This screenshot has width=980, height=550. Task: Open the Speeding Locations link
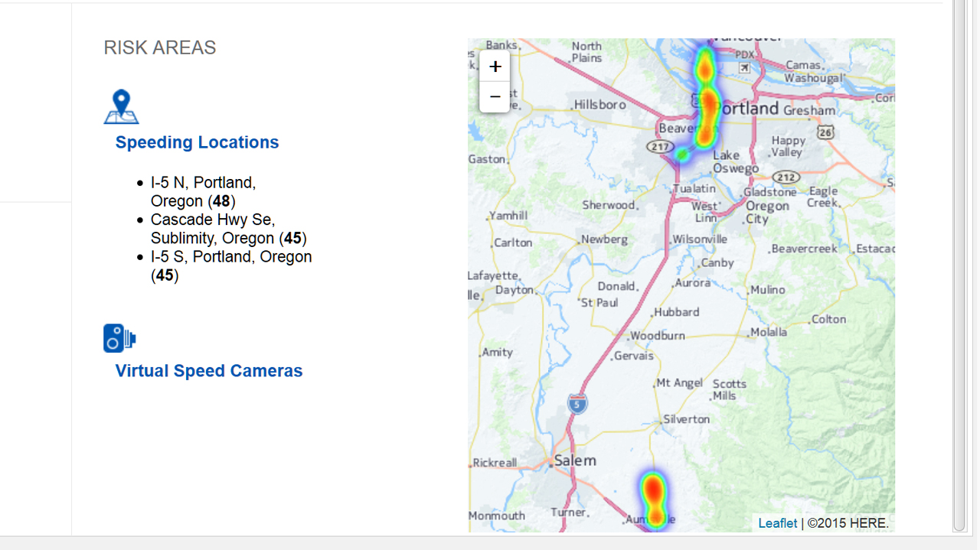(197, 142)
